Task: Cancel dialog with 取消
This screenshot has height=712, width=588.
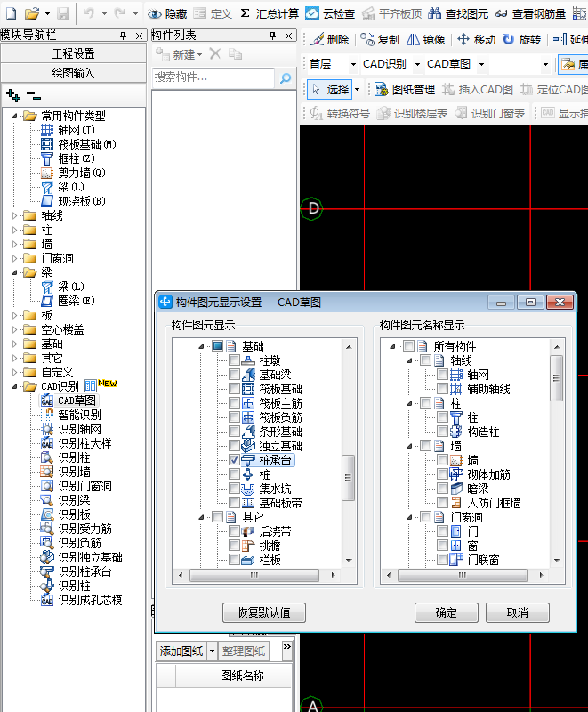Action: tap(518, 612)
